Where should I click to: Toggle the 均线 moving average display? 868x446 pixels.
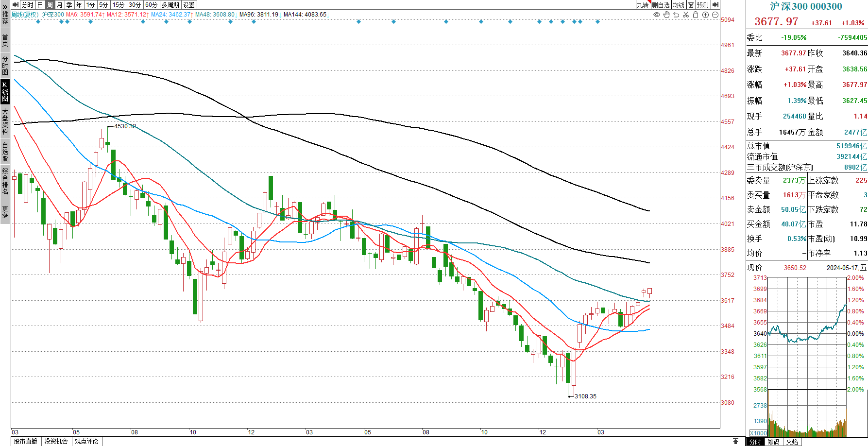(x=679, y=5)
